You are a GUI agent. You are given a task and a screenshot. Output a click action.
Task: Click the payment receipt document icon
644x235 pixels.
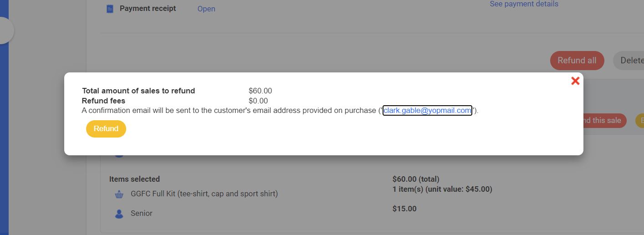pos(110,9)
